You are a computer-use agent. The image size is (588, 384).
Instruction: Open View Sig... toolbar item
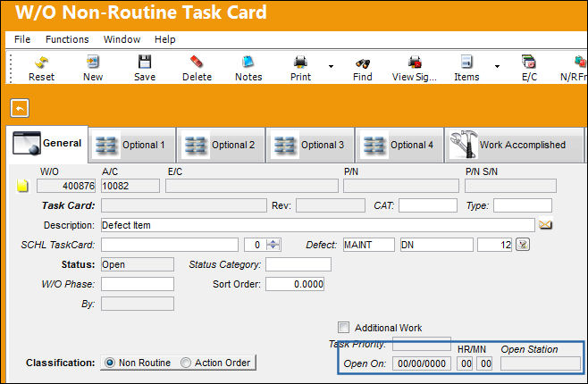[415, 69]
